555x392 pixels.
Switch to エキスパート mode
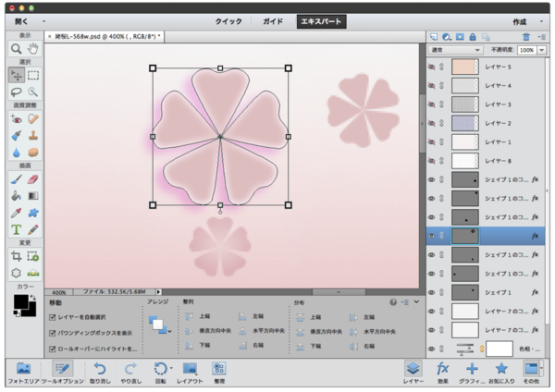pyautogui.click(x=321, y=21)
